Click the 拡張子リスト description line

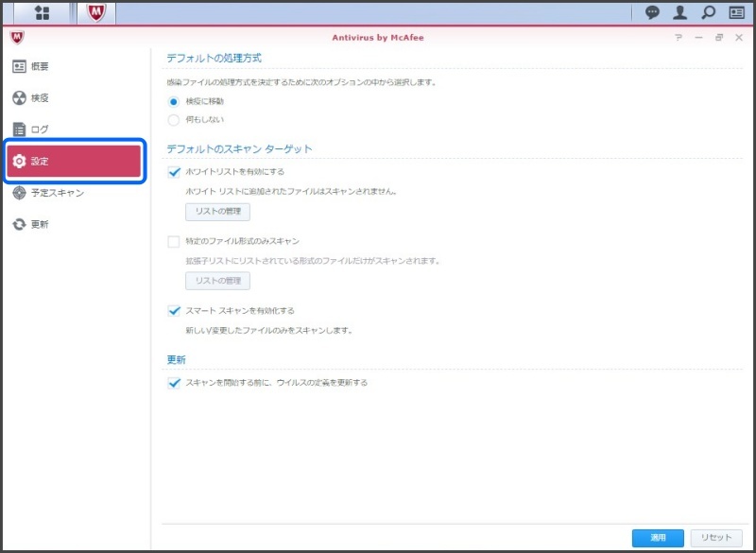click(313, 261)
